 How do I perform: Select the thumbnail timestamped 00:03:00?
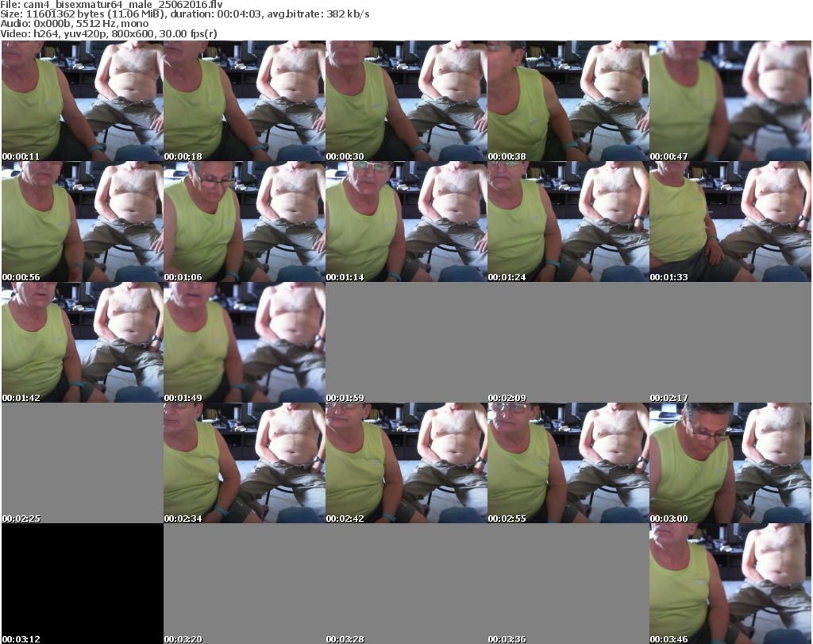click(x=730, y=463)
